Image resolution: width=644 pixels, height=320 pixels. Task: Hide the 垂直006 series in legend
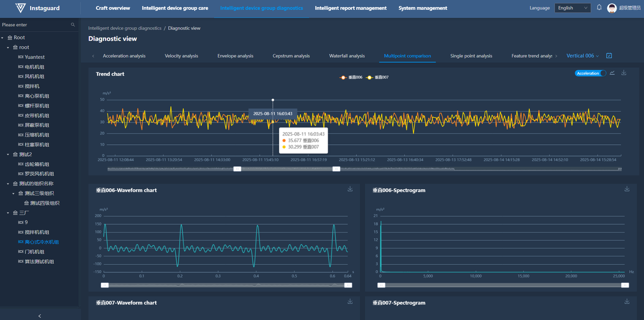(352, 77)
